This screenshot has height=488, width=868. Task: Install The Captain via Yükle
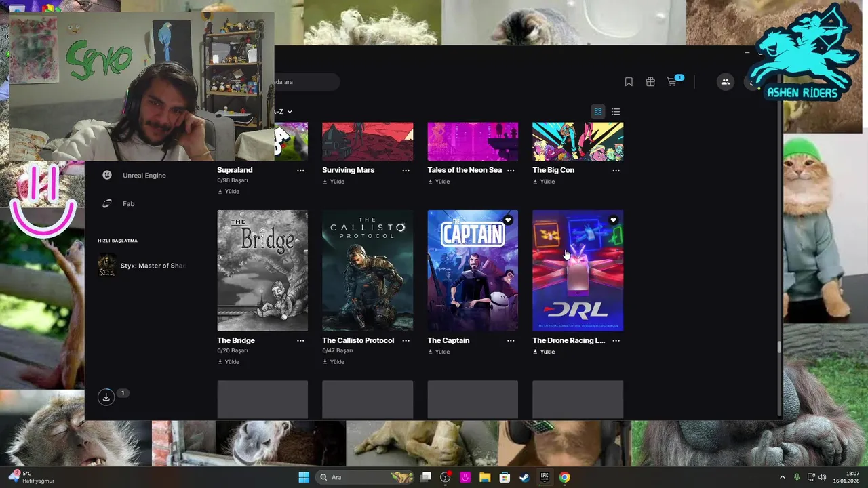[x=439, y=352]
